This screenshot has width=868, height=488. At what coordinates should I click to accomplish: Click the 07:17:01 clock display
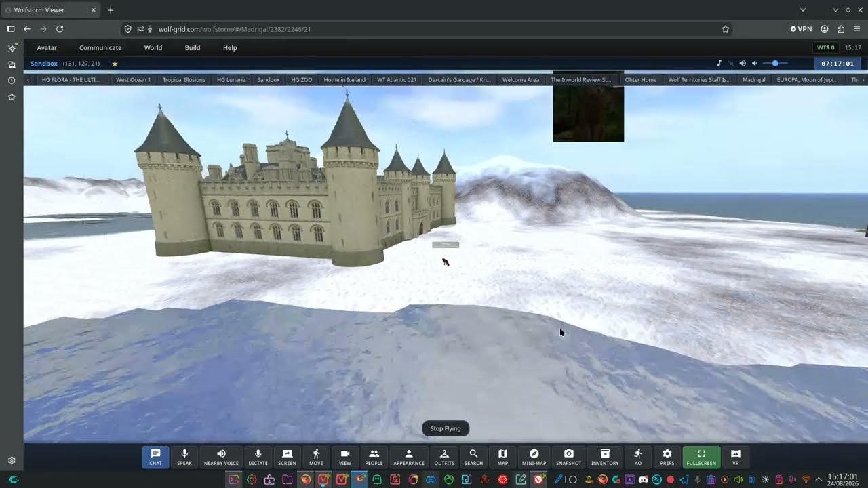837,64
